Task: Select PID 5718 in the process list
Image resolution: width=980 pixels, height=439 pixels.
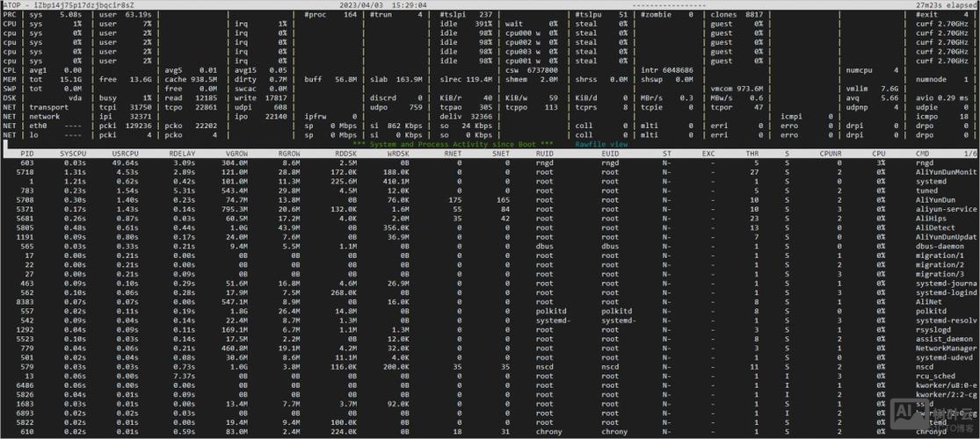Action: pyautogui.click(x=25, y=173)
